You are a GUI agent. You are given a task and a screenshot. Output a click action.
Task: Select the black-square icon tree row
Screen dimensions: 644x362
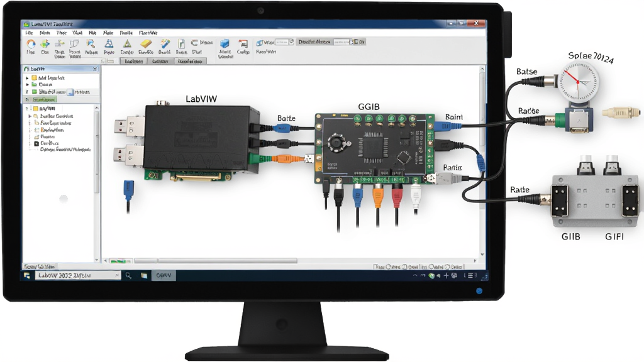(47, 143)
